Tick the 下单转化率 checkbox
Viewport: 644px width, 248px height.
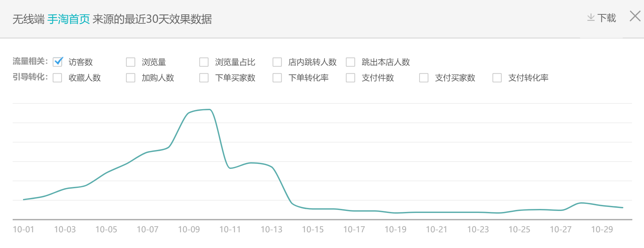click(277, 78)
